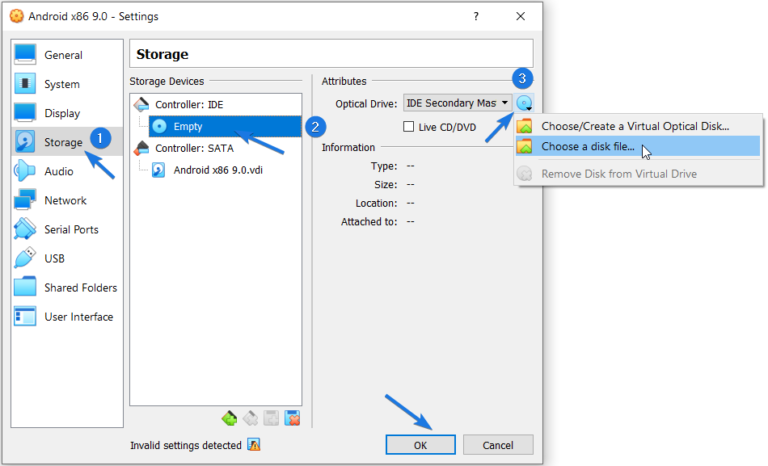Click the User Interface window icon

tap(25, 316)
